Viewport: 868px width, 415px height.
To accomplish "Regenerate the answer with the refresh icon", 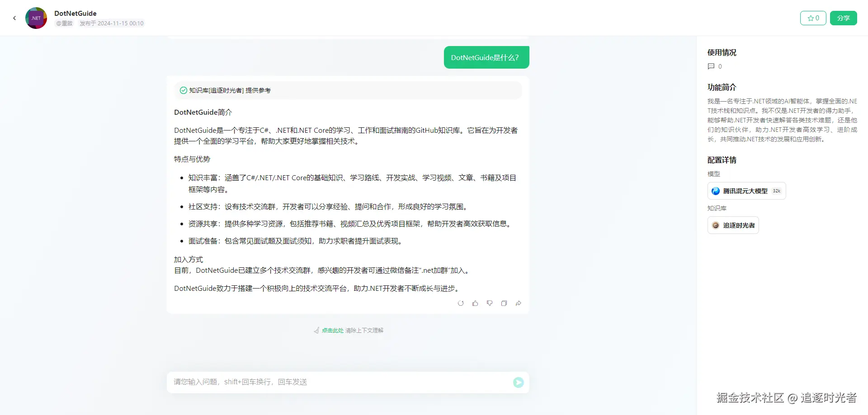I will (x=461, y=303).
